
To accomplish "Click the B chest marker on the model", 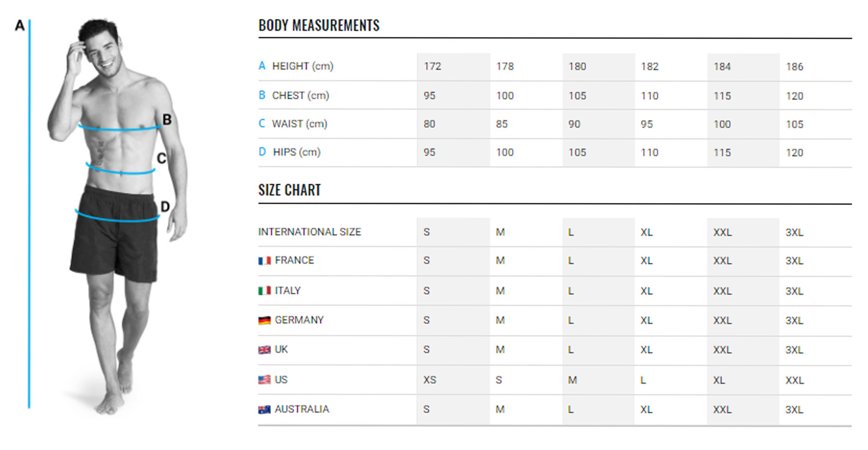I will (x=167, y=120).
